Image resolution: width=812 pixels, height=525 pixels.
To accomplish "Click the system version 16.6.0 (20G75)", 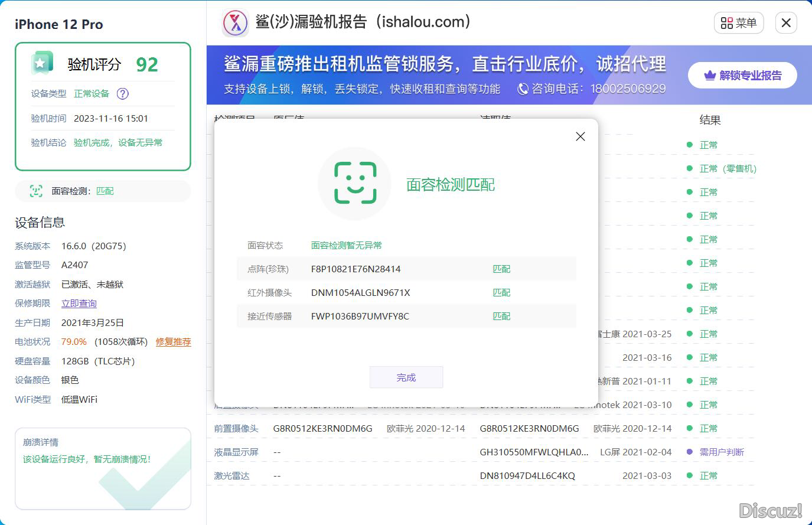I will (x=94, y=246).
